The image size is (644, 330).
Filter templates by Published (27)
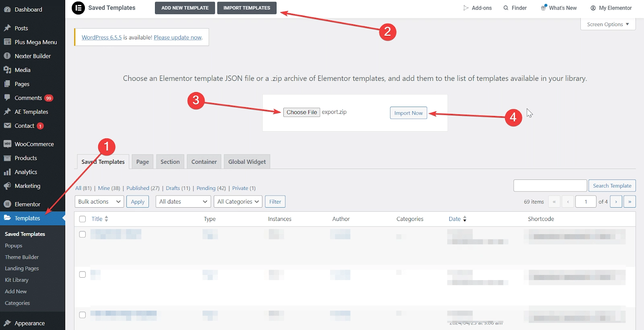[x=143, y=188]
